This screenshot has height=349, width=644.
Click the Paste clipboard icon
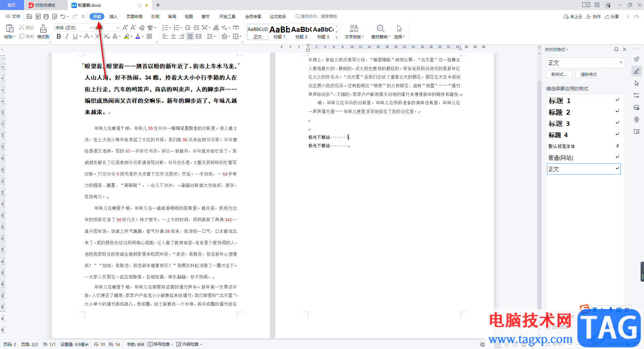pos(10,28)
